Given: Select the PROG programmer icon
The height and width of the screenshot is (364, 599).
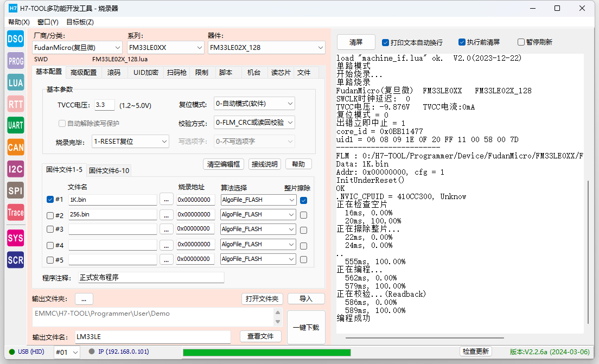Looking at the screenshot, I should pos(15,61).
